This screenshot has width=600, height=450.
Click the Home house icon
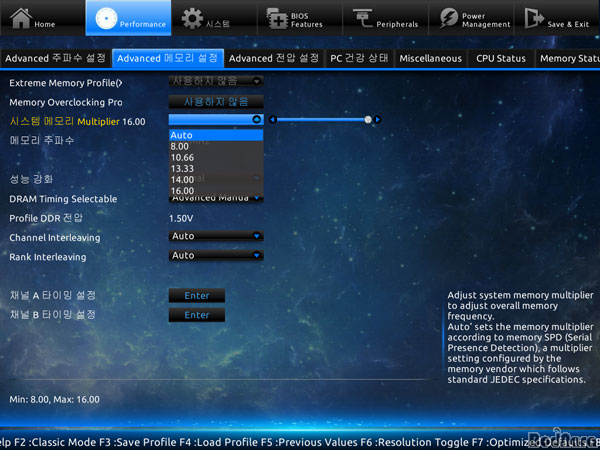pos(21,16)
